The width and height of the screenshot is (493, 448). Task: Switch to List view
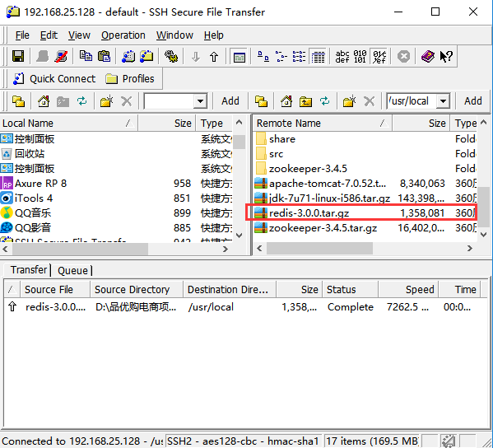click(x=299, y=57)
